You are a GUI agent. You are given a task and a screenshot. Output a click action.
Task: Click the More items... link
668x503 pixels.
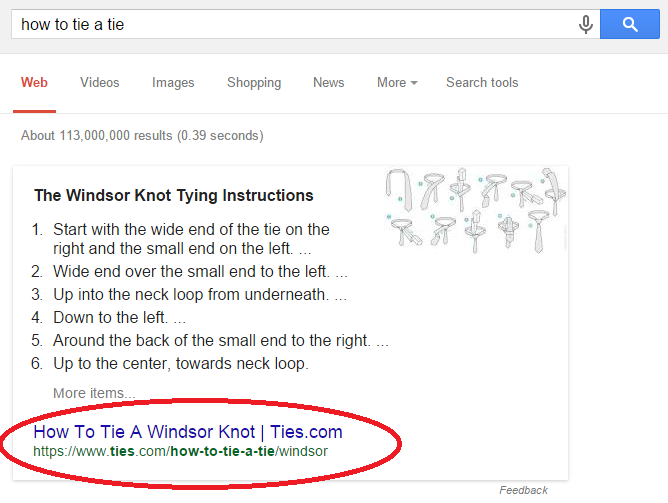[x=94, y=393]
